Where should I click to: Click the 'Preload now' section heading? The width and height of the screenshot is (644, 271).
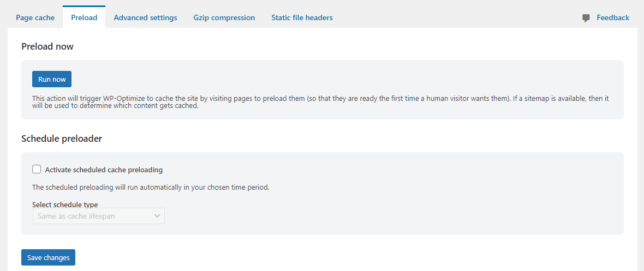47,46
